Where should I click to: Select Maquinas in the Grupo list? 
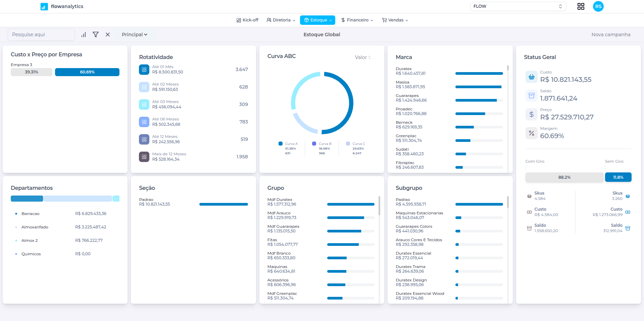321,269
